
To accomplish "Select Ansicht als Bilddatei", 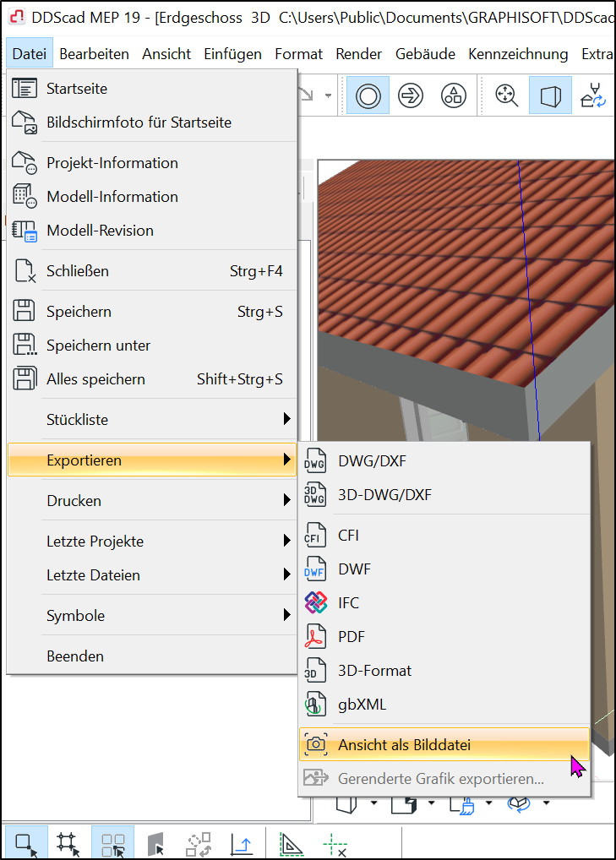I will pos(444,745).
